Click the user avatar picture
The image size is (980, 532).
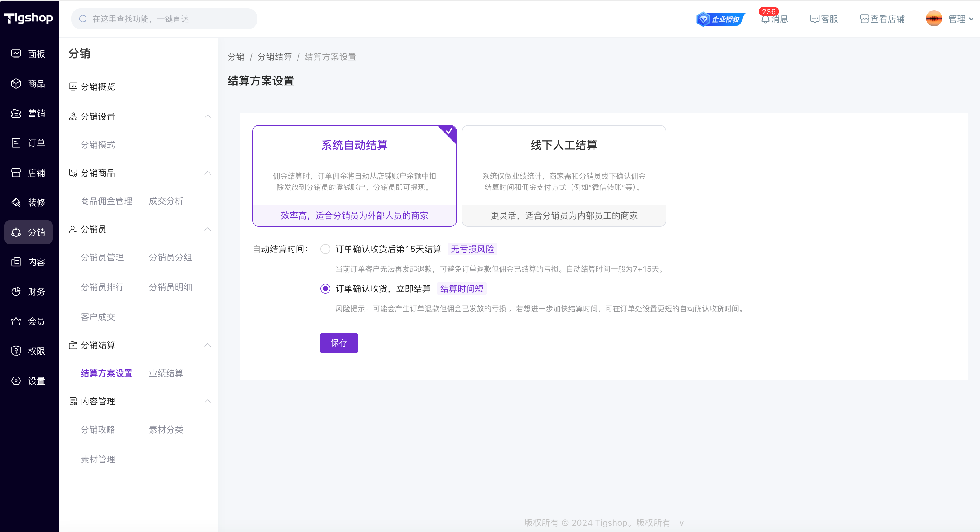(x=934, y=19)
